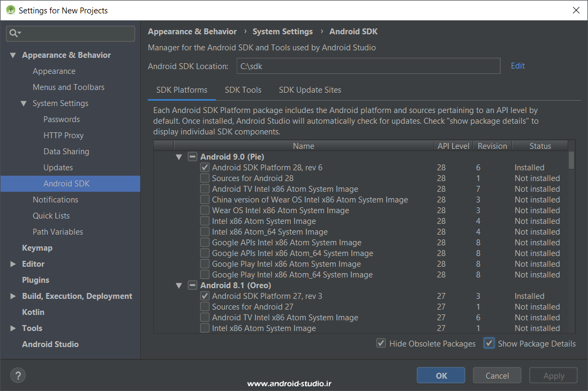Click the Name column header
588x391 pixels.
coord(304,146)
